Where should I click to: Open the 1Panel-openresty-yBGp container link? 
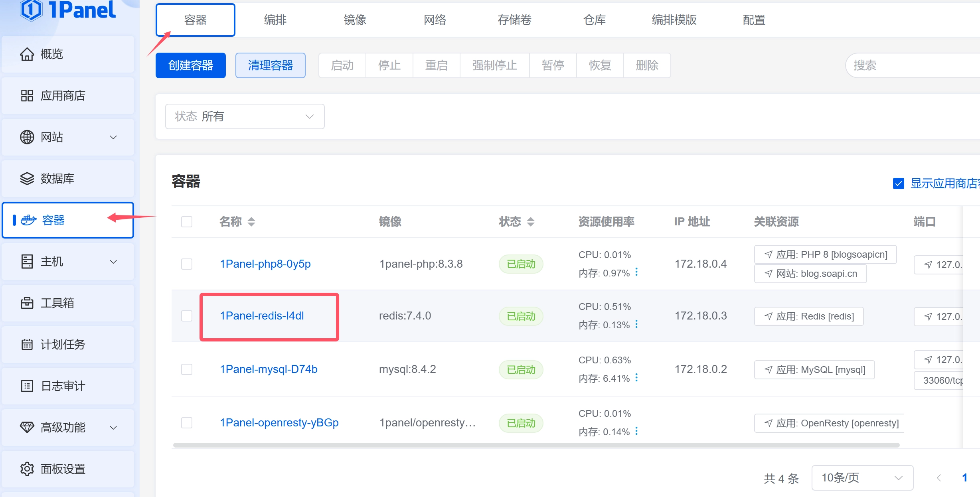[x=279, y=423]
